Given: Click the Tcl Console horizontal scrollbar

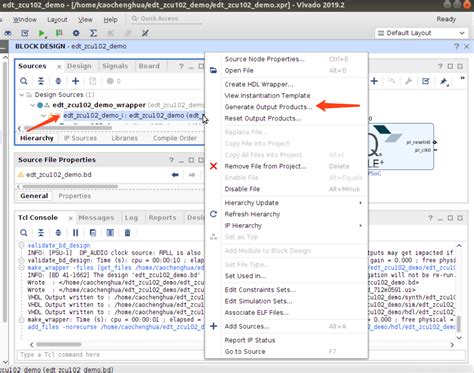Looking at the screenshot, I should (59, 344).
